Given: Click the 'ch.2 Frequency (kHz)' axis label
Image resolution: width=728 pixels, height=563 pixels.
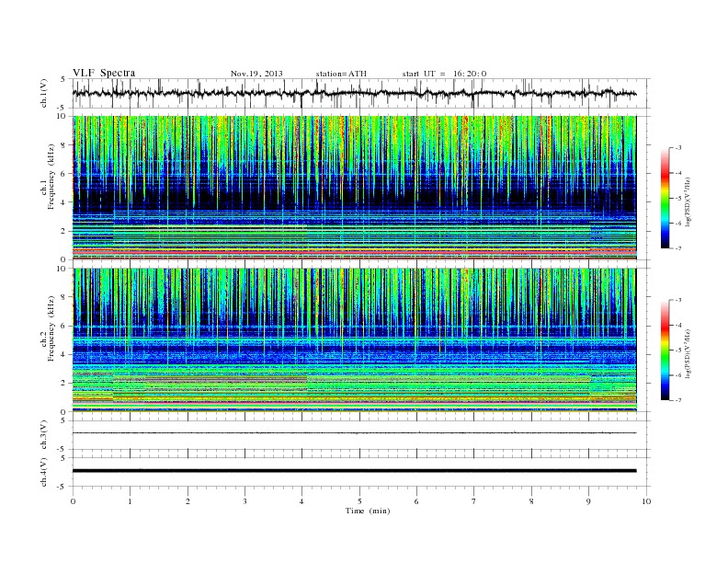Looking at the screenshot, I should tap(48, 328).
